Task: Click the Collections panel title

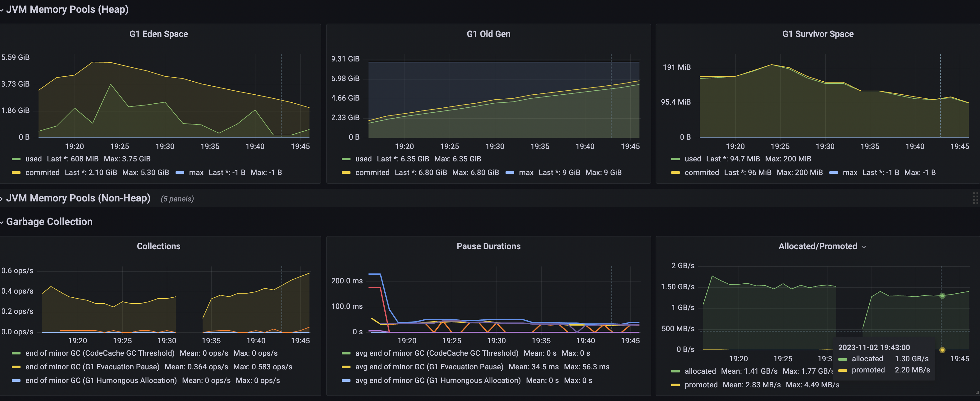Action: tap(158, 246)
